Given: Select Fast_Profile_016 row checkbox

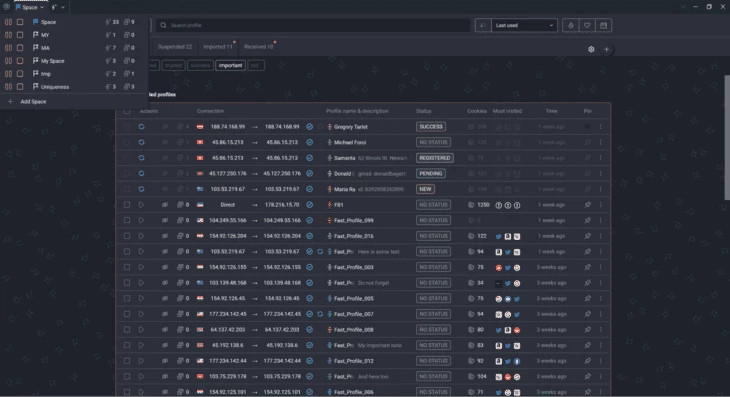Looking at the screenshot, I should (x=127, y=236).
